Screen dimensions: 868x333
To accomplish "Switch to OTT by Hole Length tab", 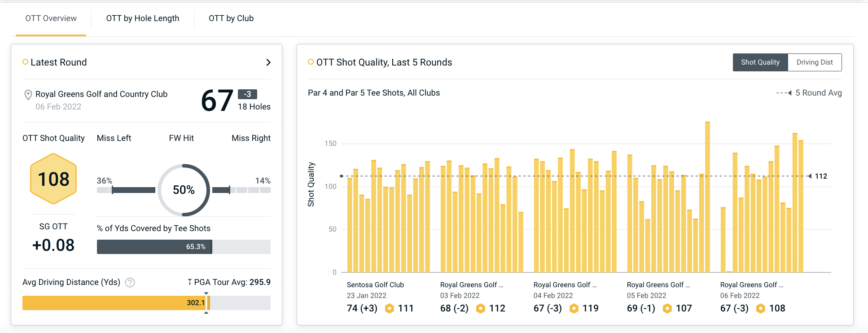I will [x=142, y=18].
